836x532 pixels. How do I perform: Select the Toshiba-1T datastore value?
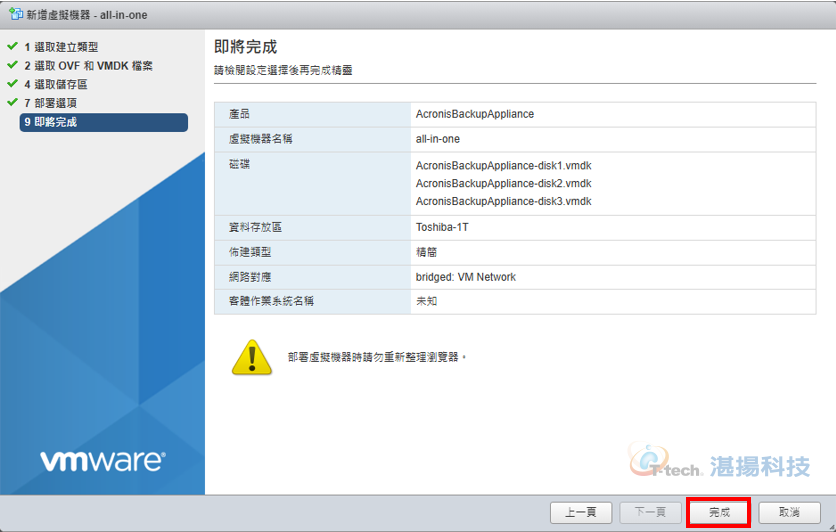pos(442,228)
